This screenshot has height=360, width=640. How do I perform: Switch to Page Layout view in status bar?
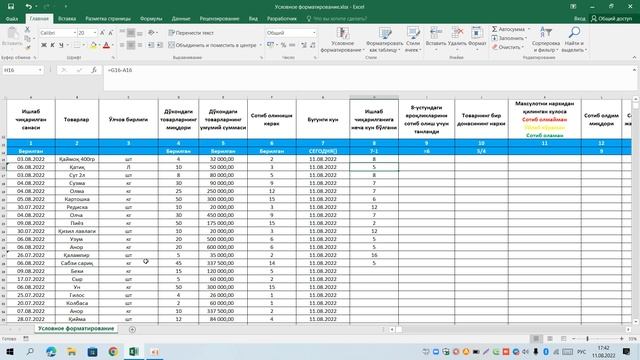(550, 339)
